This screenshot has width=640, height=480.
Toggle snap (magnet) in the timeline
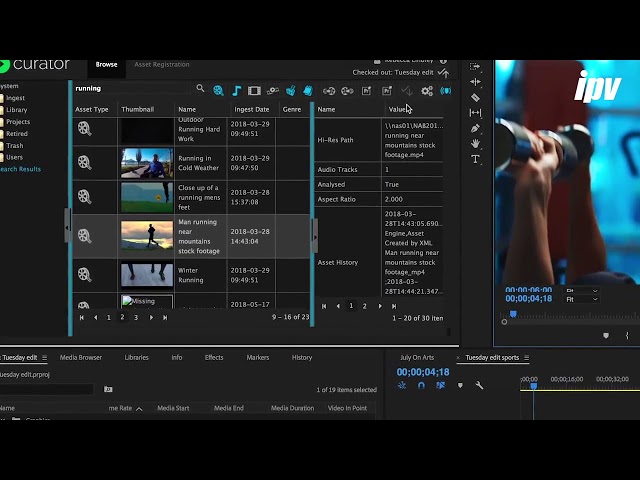[421, 385]
